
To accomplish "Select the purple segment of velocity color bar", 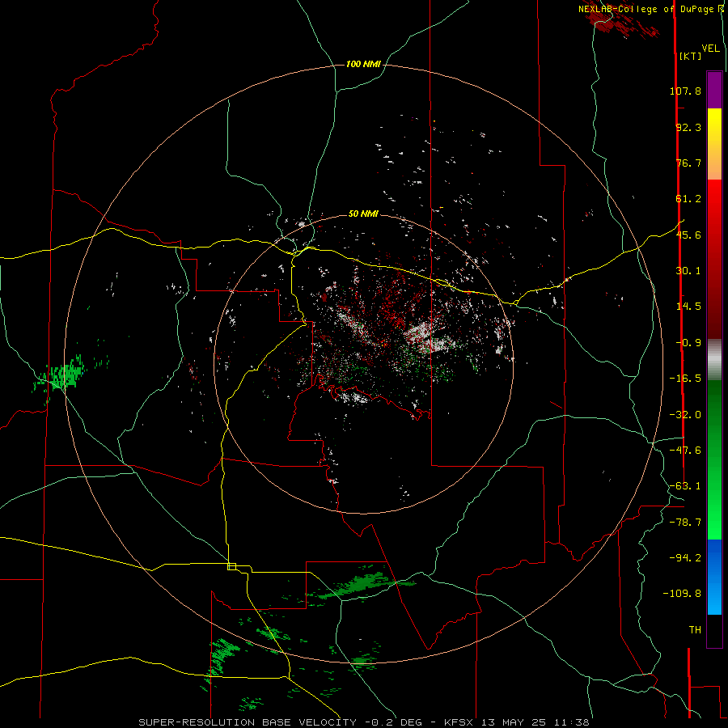I will (714, 90).
